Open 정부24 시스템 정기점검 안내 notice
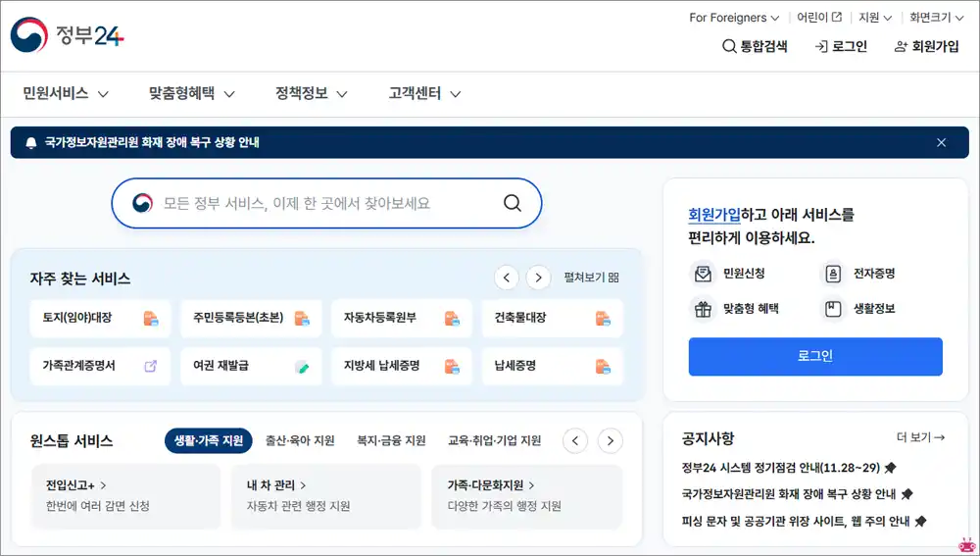 tap(789, 468)
